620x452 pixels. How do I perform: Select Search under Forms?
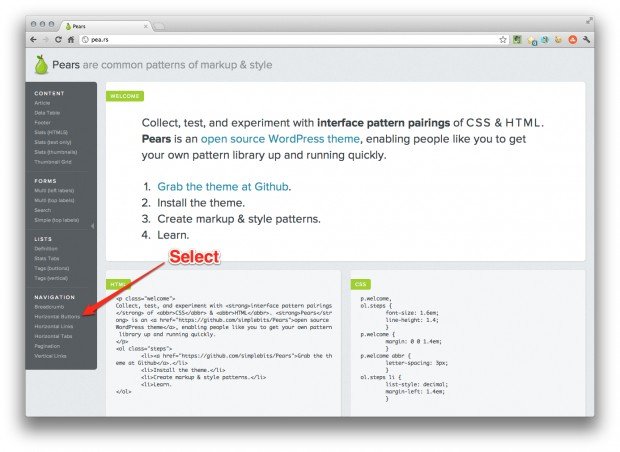click(43, 210)
